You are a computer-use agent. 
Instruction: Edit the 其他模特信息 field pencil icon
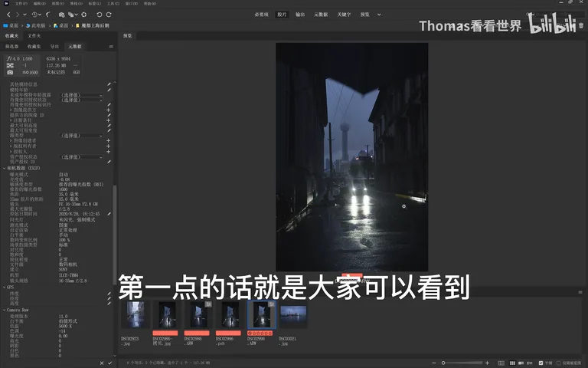tap(109, 84)
